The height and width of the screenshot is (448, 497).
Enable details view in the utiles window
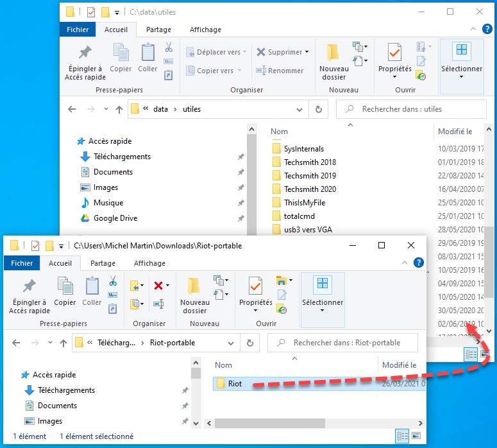(471, 354)
